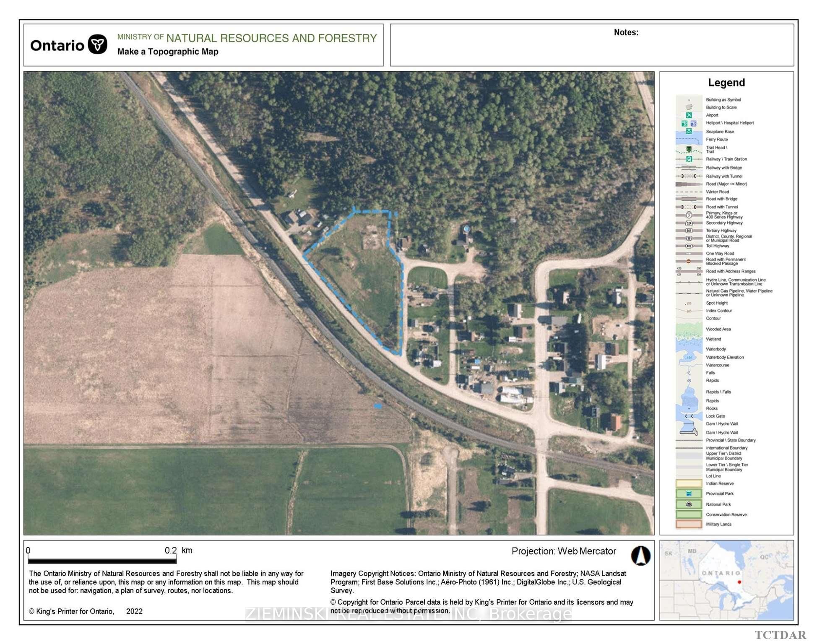Click the 'Road with Address Ranges' label

point(731,271)
